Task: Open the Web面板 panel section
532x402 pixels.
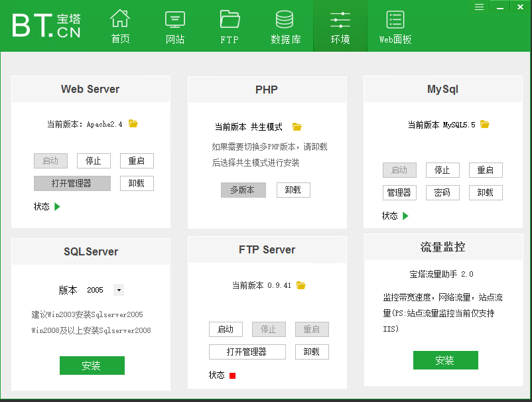Action: [395, 26]
